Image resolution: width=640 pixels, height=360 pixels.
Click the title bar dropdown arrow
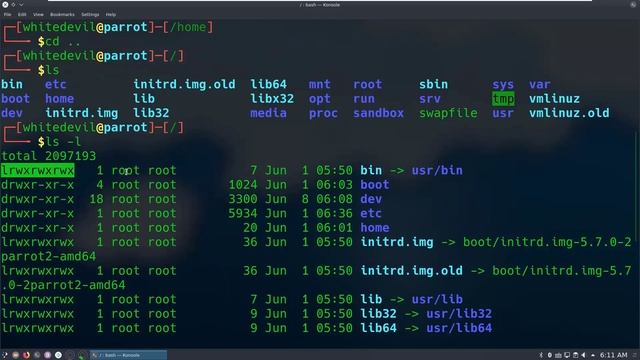21,4
